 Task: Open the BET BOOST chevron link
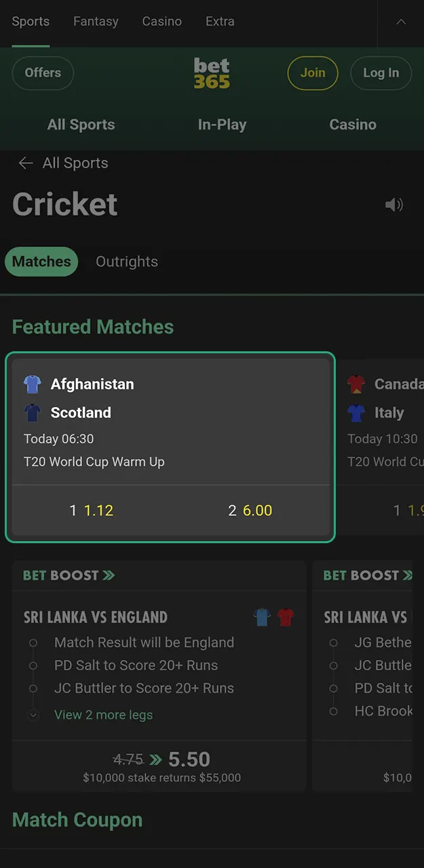(68, 575)
